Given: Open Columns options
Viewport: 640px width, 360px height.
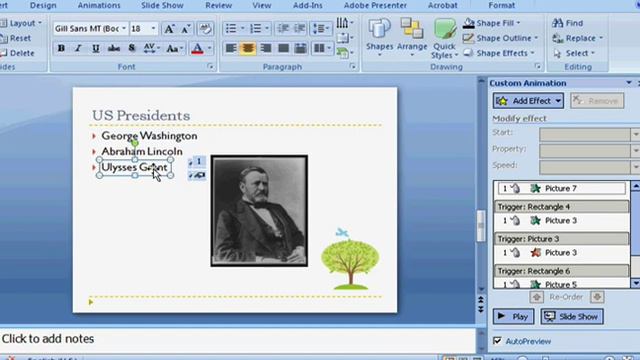Looking at the screenshot, I should [322, 48].
